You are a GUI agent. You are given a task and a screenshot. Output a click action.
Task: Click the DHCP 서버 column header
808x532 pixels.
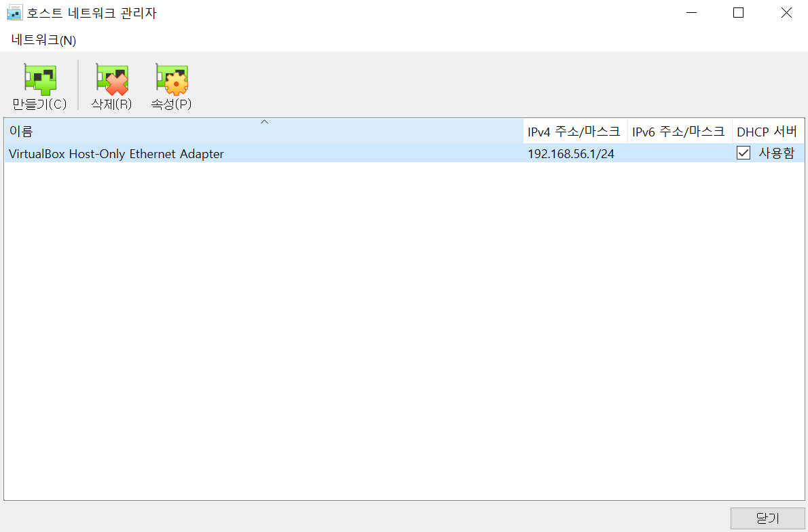pyautogui.click(x=768, y=132)
